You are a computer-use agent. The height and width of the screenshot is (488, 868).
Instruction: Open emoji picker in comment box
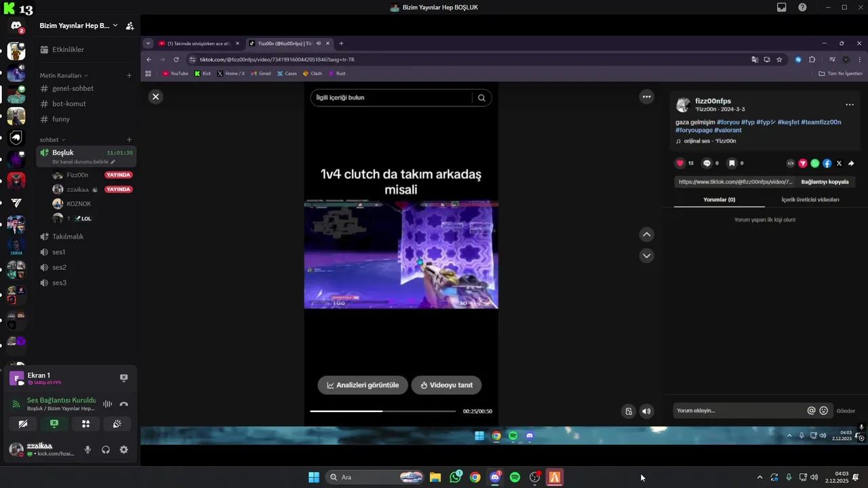point(824,411)
